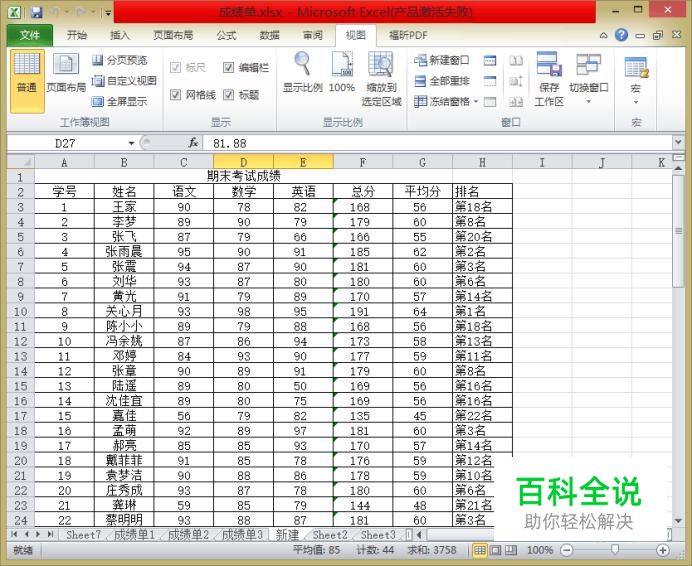Set zoom to 100% in ribbon
This screenshot has width=692, height=566.
pos(342,73)
